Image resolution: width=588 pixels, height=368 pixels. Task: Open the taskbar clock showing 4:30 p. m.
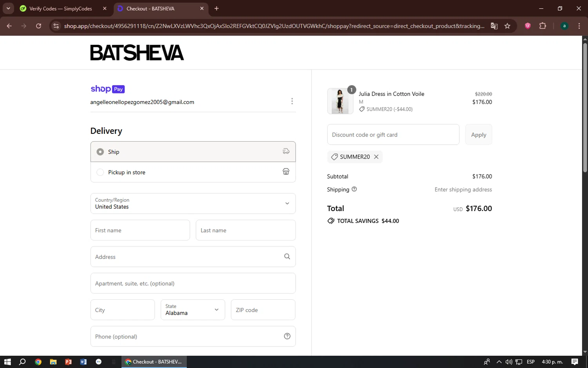point(552,362)
